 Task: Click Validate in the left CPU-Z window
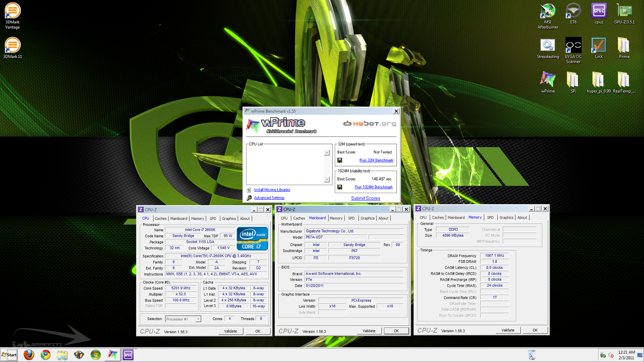tap(231, 331)
